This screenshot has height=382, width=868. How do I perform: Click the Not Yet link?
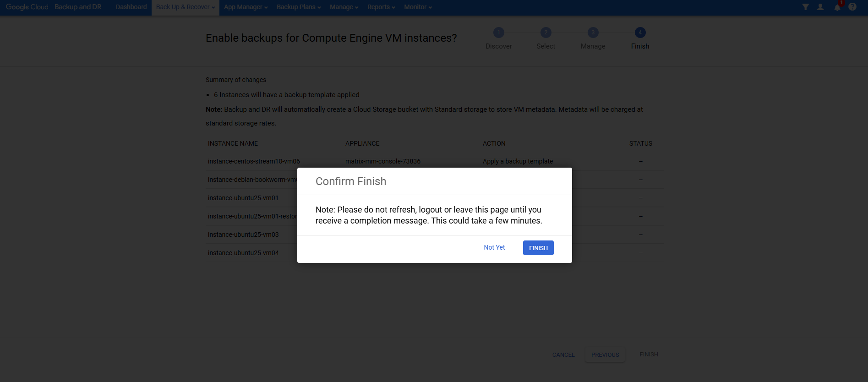(x=494, y=247)
